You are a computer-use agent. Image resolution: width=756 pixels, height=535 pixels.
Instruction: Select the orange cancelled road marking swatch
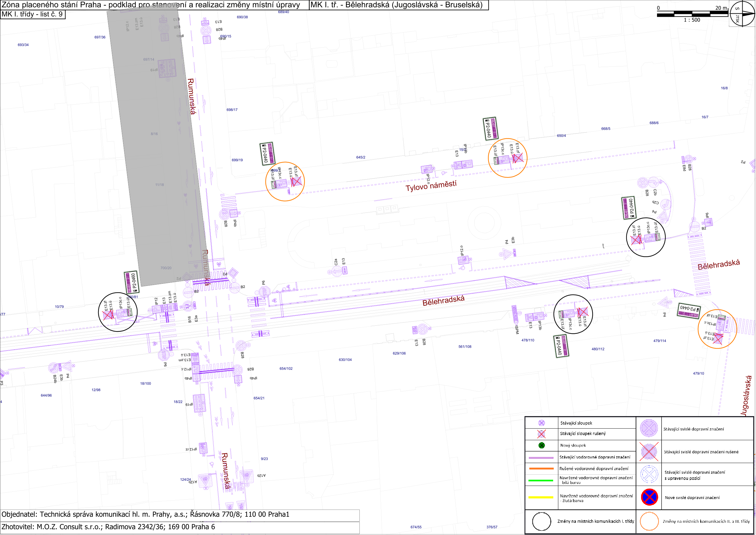[x=541, y=469]
